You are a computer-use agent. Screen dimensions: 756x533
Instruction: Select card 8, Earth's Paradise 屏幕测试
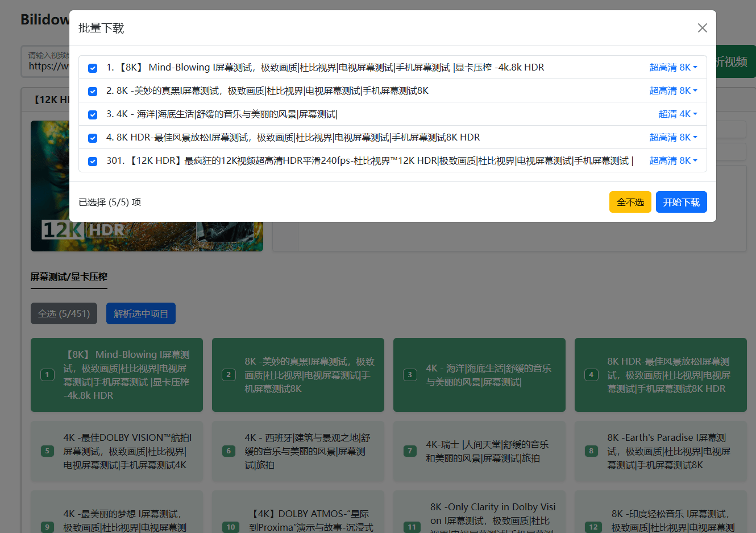pos(661,452)
